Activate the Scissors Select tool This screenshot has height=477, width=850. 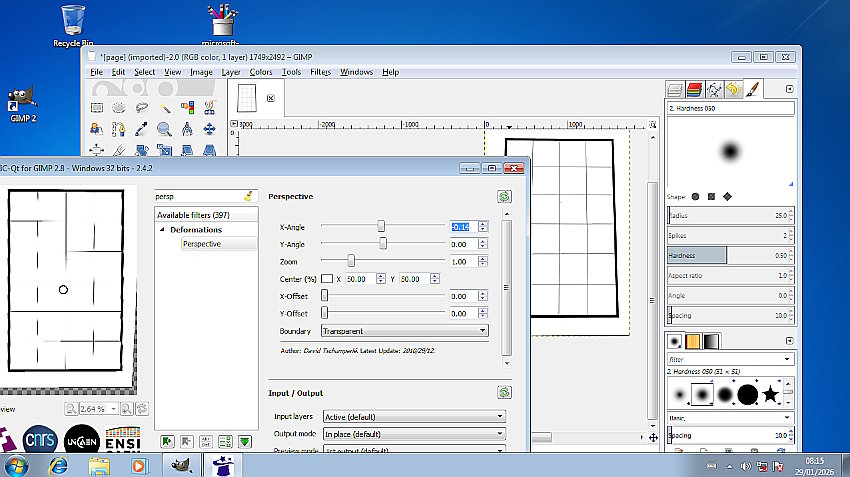pyautogui.click(x=210, y=107)
